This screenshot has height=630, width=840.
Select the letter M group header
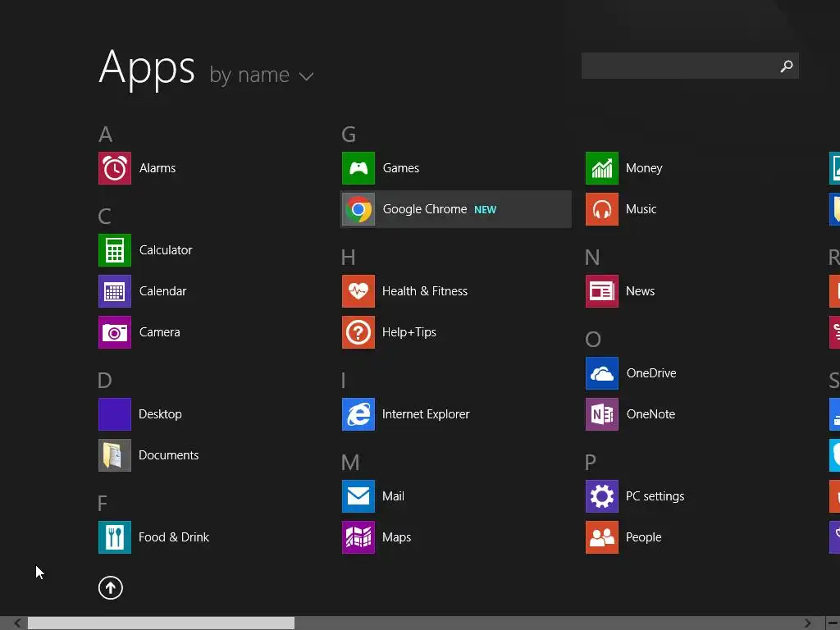350,463
